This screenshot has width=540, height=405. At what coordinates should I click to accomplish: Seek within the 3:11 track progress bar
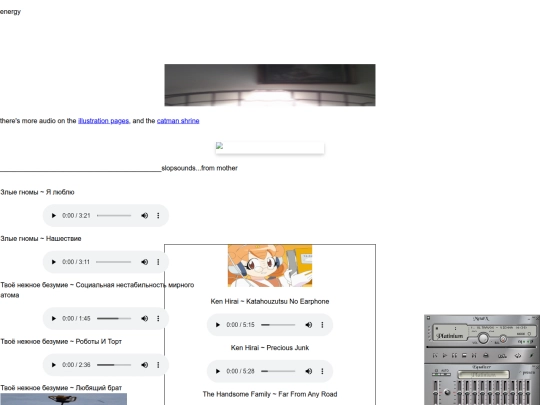click(x=114, y=262)
